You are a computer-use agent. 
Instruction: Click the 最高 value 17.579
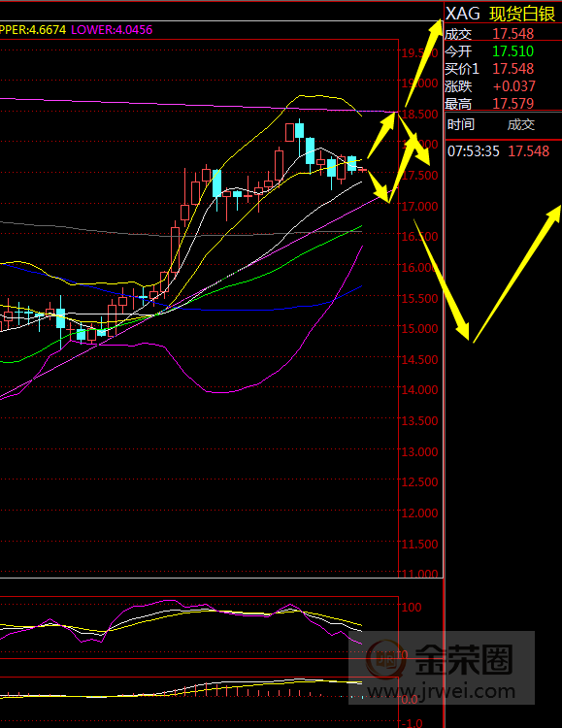[x=513, y=103]
